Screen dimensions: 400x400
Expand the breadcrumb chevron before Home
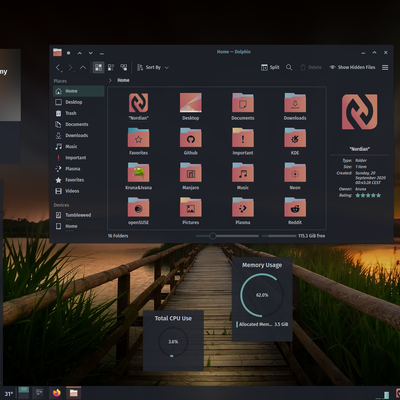(x=110, y=80)
